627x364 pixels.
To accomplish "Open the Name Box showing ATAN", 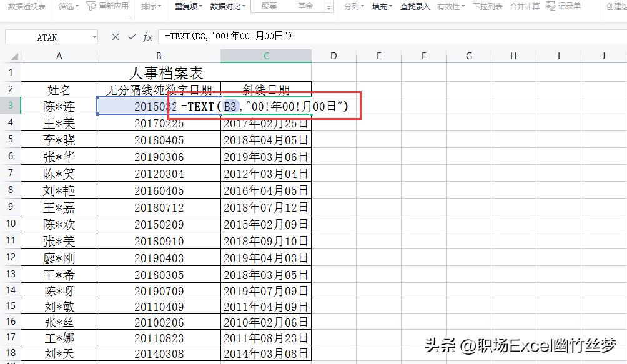I will coord(51,36).
